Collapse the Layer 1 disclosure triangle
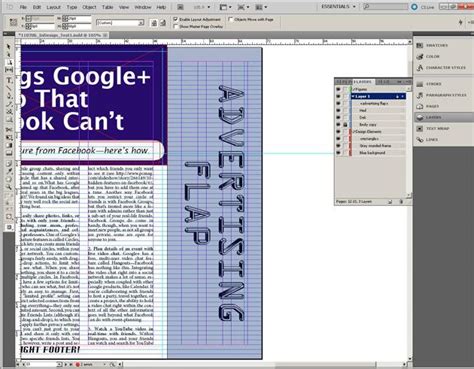The width and height of the screenshot is (474, 369). click(353, 96)
